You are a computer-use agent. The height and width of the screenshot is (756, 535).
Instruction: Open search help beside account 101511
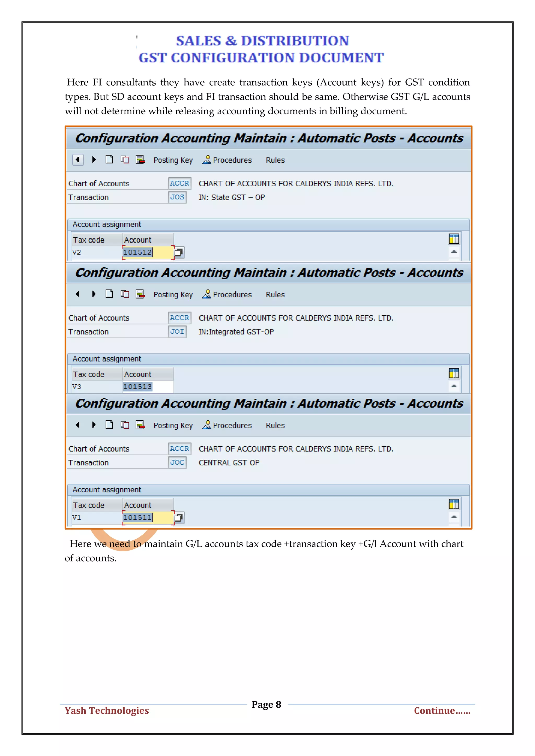point(179,518)
